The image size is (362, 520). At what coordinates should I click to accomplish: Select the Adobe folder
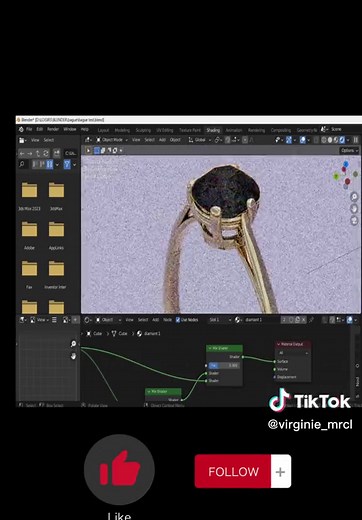(29, 235)
